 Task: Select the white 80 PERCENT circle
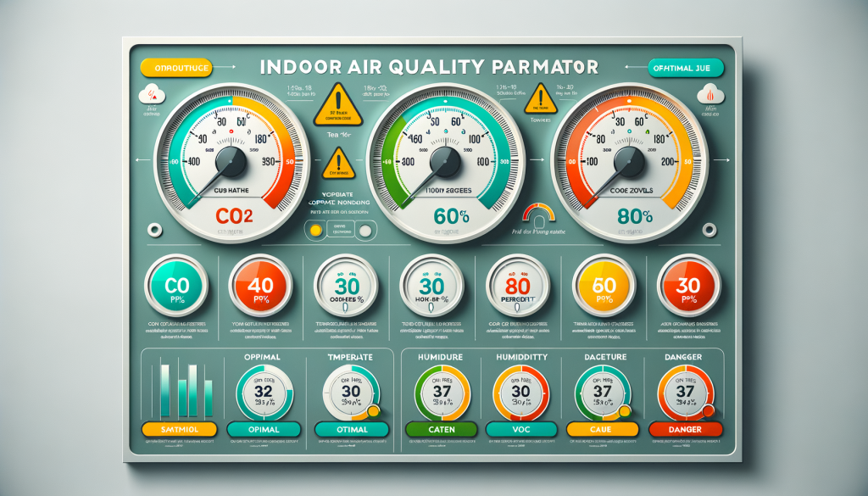[x=518, y=287]
